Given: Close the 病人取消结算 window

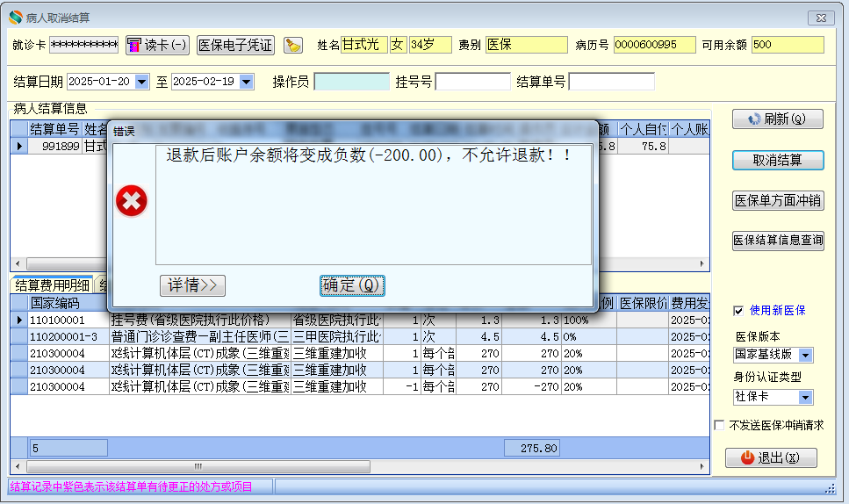Looking at the screenshot, I should click(x=821, y=18).
